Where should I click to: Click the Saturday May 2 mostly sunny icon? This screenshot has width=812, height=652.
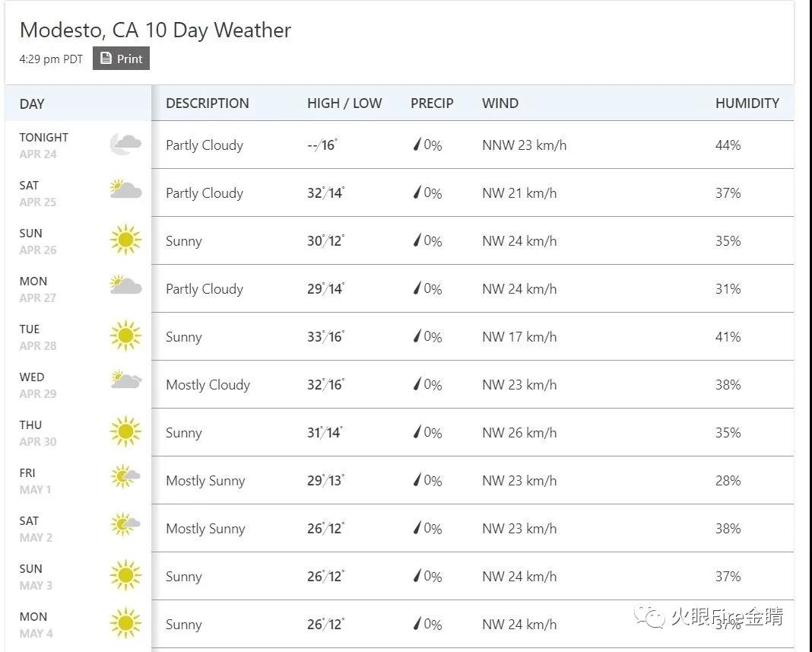coord(125,524)
